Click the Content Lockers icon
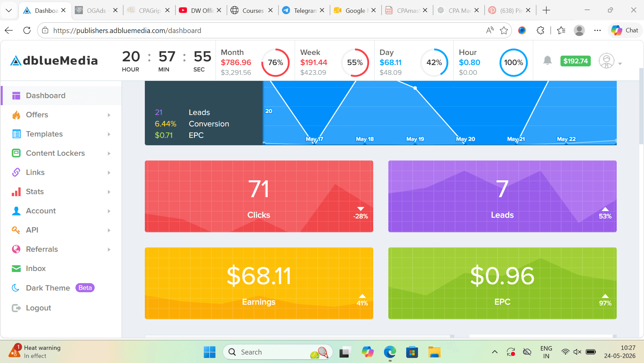Image resolution: width=644 pixels, height=363 pixels. pos(16,153)
